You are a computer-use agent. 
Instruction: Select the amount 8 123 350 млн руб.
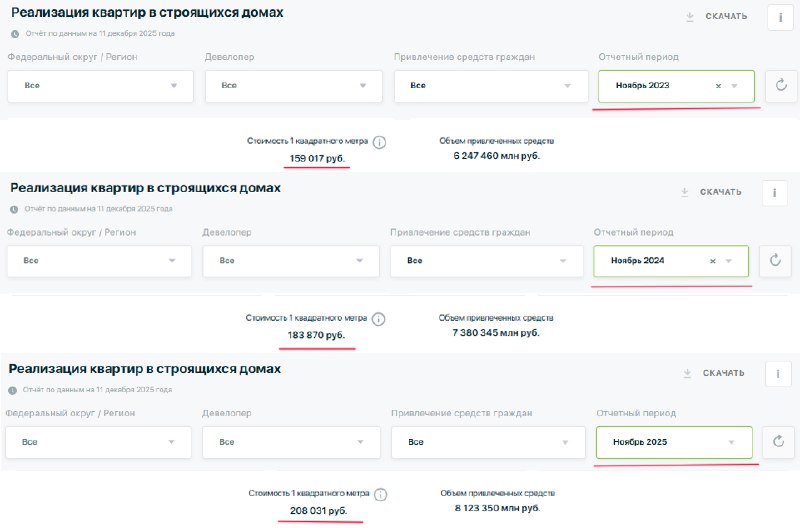pos(497,508)
